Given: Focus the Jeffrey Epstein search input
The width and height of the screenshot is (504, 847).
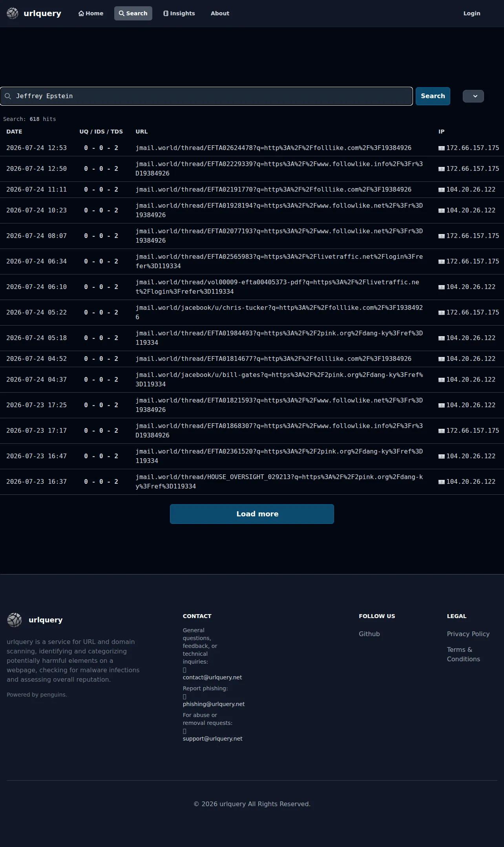Looking at the screenshot, I should (206, 96).
